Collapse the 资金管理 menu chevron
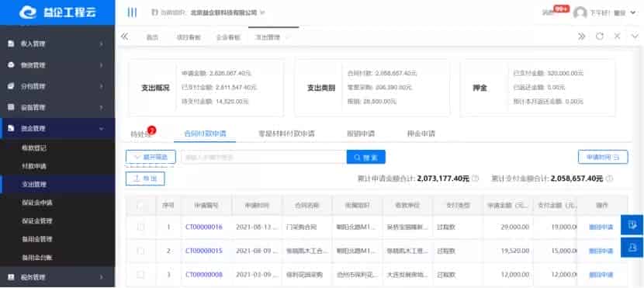Viewport: 644px width, 288px height. tap(102, 129)
